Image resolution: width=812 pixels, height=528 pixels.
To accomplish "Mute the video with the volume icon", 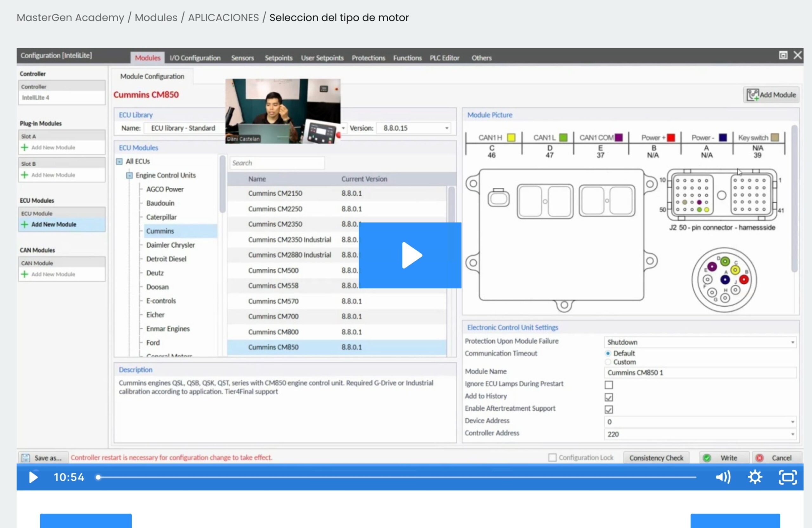I will coord(723,477).
